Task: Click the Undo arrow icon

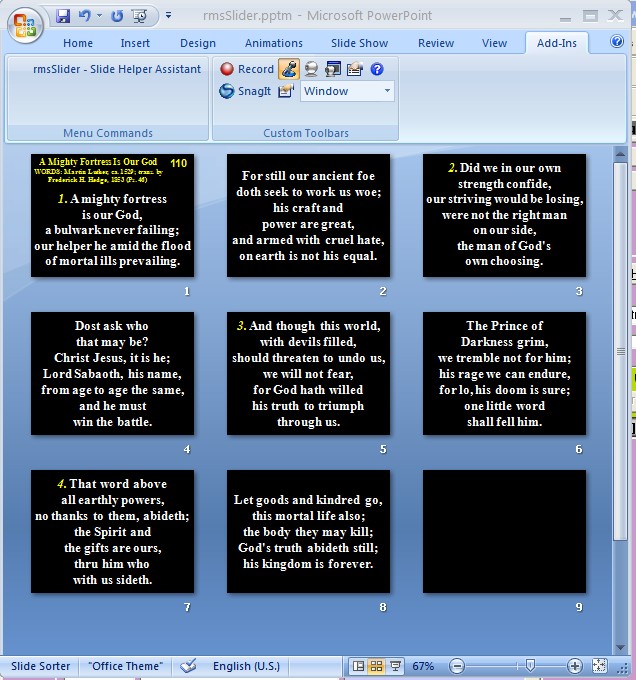Action: (x=85, y=16)
